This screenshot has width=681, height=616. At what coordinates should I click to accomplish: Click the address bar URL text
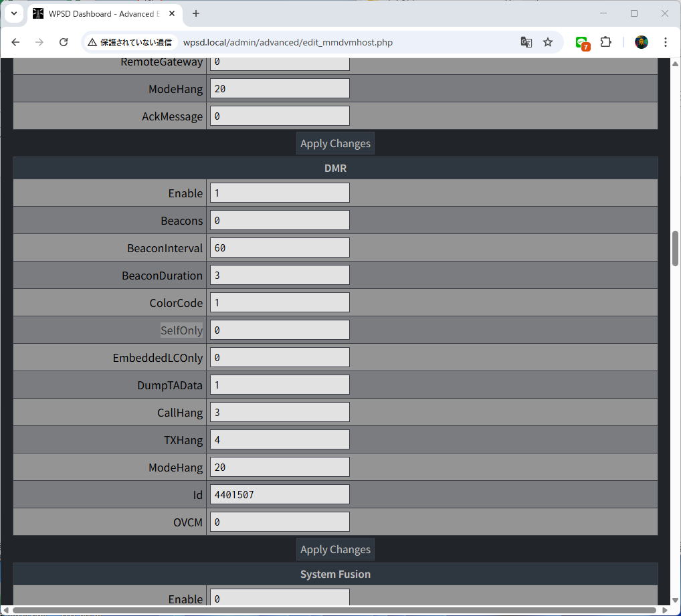pyautogui.click(x=288, y=42)
